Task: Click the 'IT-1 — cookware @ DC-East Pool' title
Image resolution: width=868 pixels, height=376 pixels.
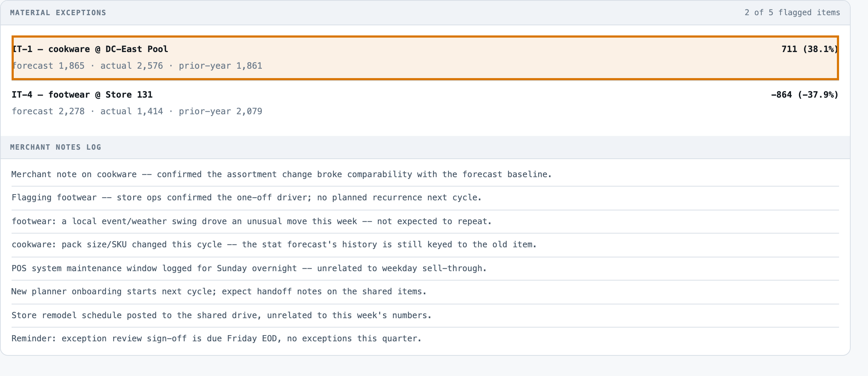Action: (90, 49)
